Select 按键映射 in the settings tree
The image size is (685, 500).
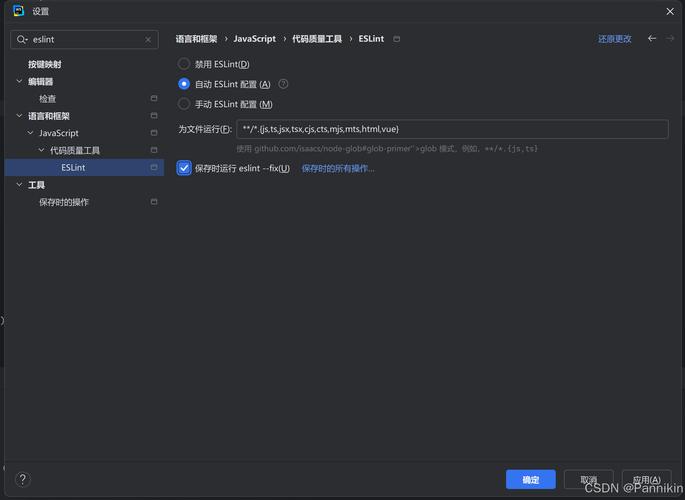click(45, 64)
